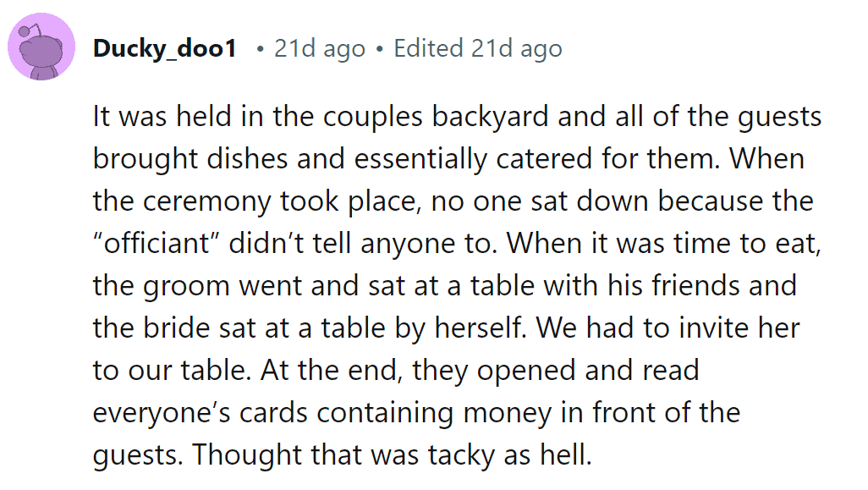The width and height of the screenshot is (868, 490).
Task: Click the dot separator before 'Edited'
Action: tap(379, 50)
